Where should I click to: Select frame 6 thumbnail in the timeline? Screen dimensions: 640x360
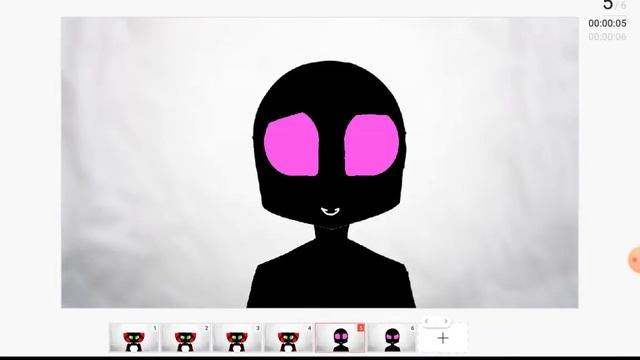391,338
